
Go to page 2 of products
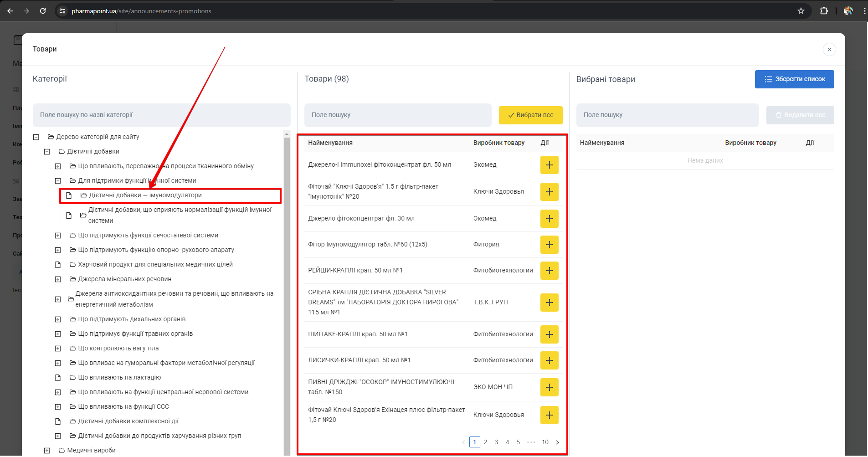[x=485, y=442]
